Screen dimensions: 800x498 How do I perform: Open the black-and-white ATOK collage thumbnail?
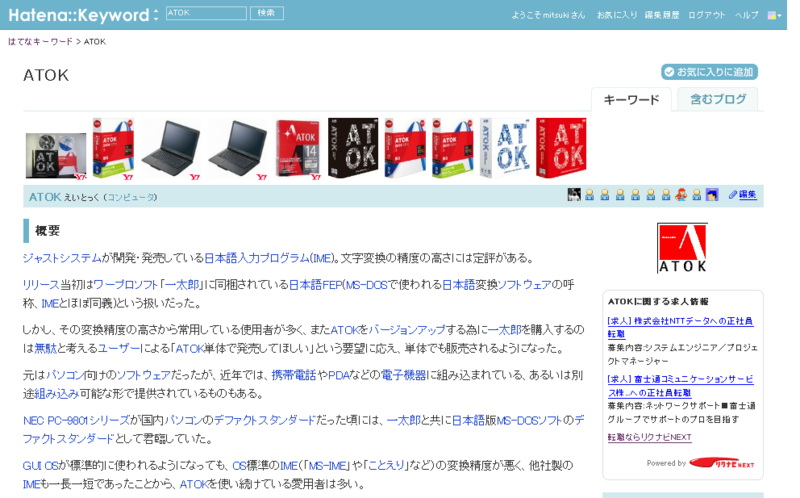56,156
